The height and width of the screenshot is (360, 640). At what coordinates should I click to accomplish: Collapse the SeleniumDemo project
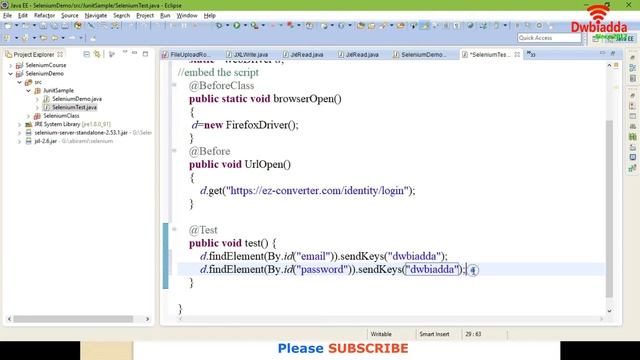[x=11, y=74]
